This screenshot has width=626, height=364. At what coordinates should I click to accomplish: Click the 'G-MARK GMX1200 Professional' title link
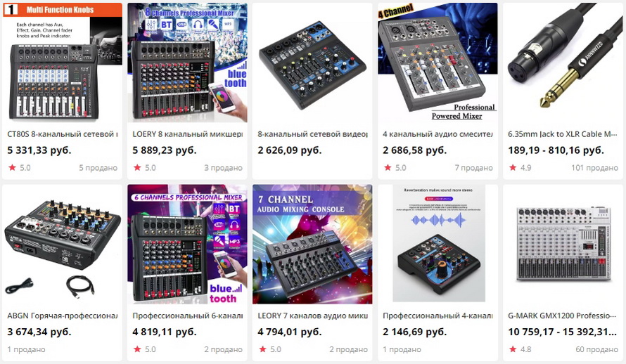(x=562, y=316)
